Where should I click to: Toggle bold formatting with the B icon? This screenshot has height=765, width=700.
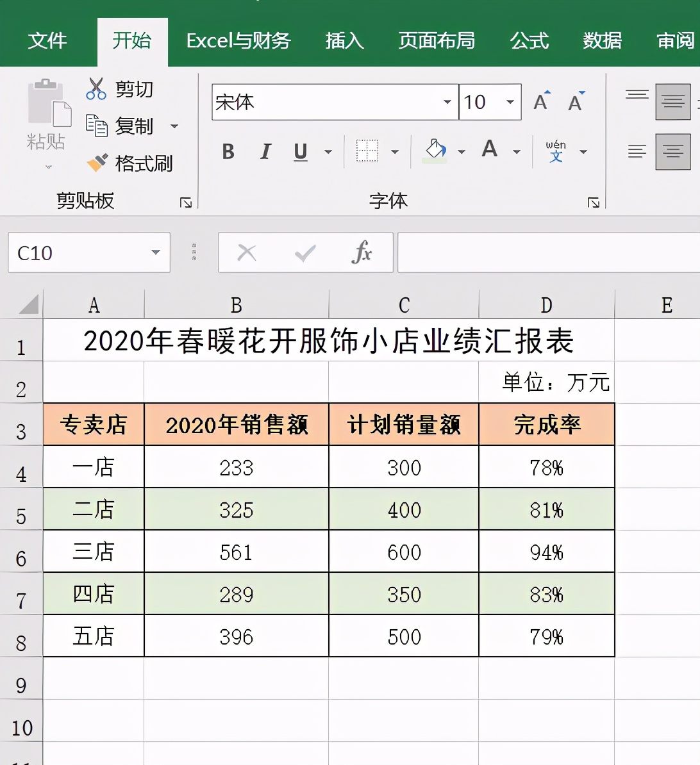point(228,152)
